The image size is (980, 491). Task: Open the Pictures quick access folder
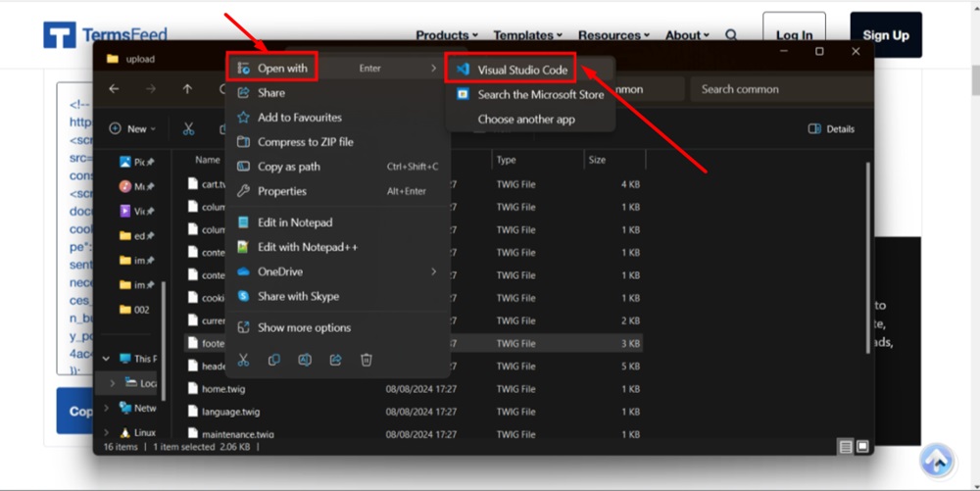click(136, 163)
